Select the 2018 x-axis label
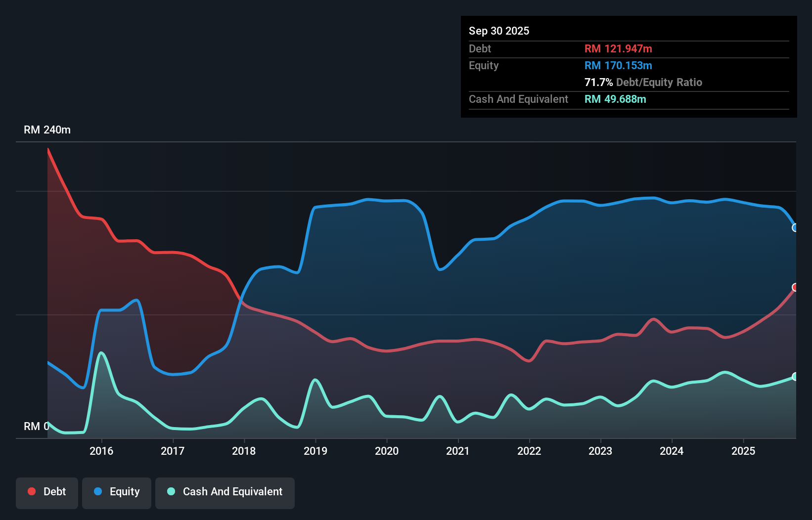Screen dimensions: 812x520 click(244, 451)
